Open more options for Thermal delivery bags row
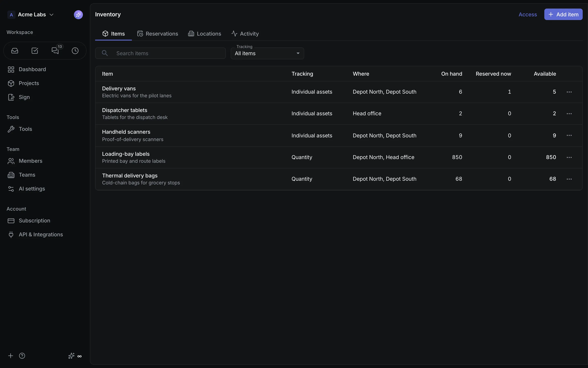The height and width of the screenshot is (368, 588). click(569, 179)
